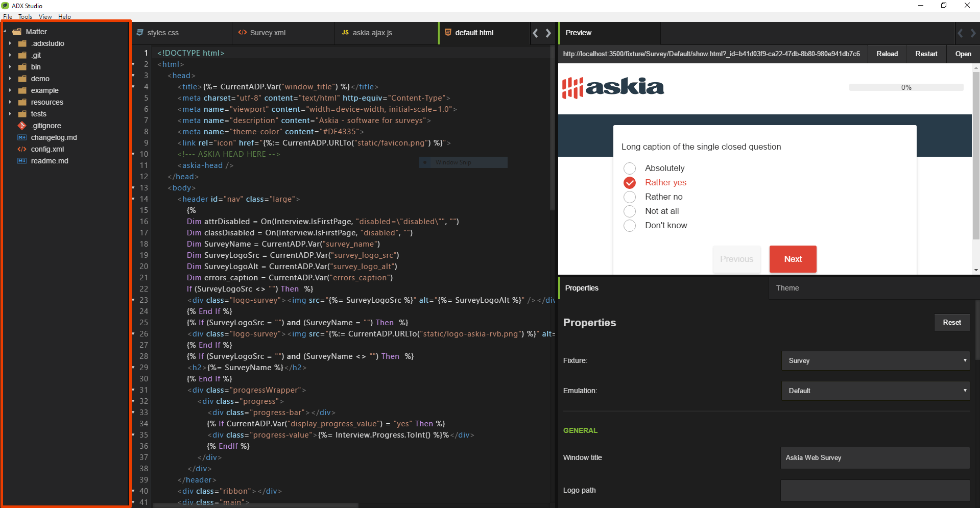Click the markdown icon beside changelog.md
This screenshot has height=508, width=980.
point(21,137)
